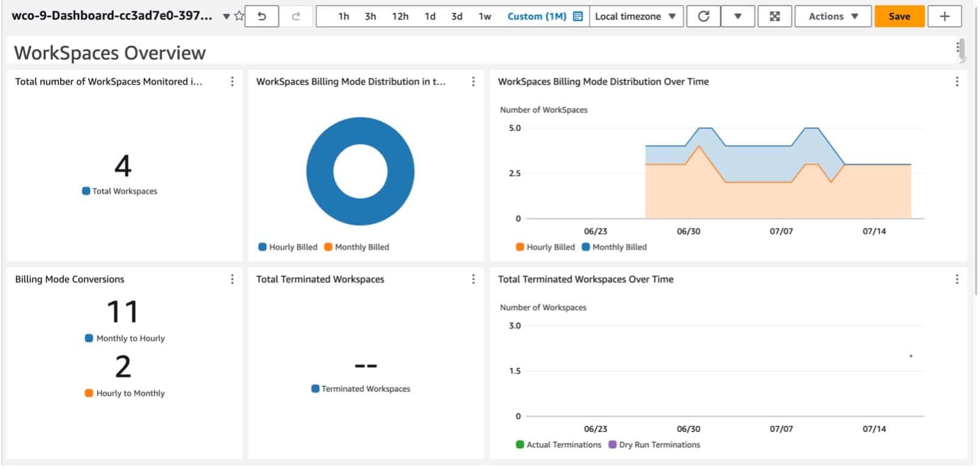Toggle the Terminated Workspaces legend item
This screenshot has width=980, height=468.
click(361, 388)
